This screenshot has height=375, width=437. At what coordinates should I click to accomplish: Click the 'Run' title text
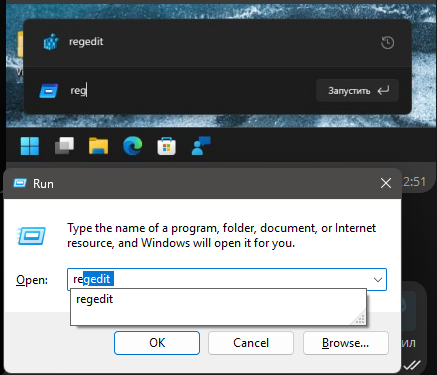(x=43, y=184)
